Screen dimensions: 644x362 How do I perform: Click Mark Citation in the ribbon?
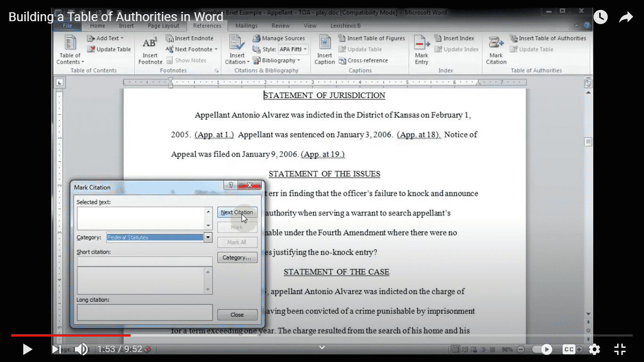click(496, 50)
